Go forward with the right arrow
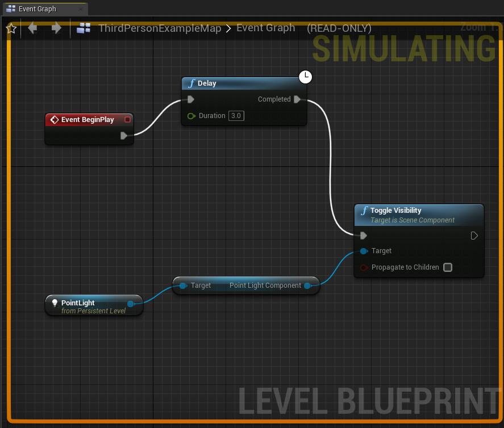The height and width of the screenshot is (428, 504). pos(56,28)
